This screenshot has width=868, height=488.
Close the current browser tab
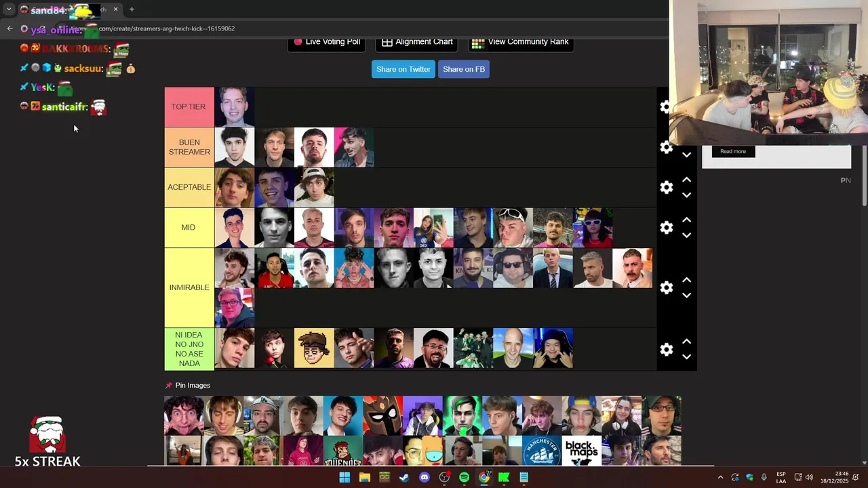pos(115,9)
